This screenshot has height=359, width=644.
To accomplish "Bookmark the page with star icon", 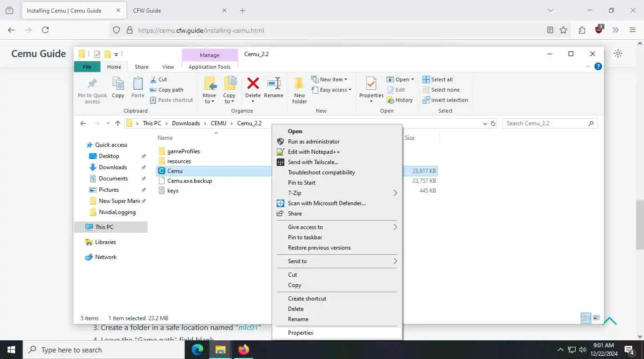I will 563,30.
